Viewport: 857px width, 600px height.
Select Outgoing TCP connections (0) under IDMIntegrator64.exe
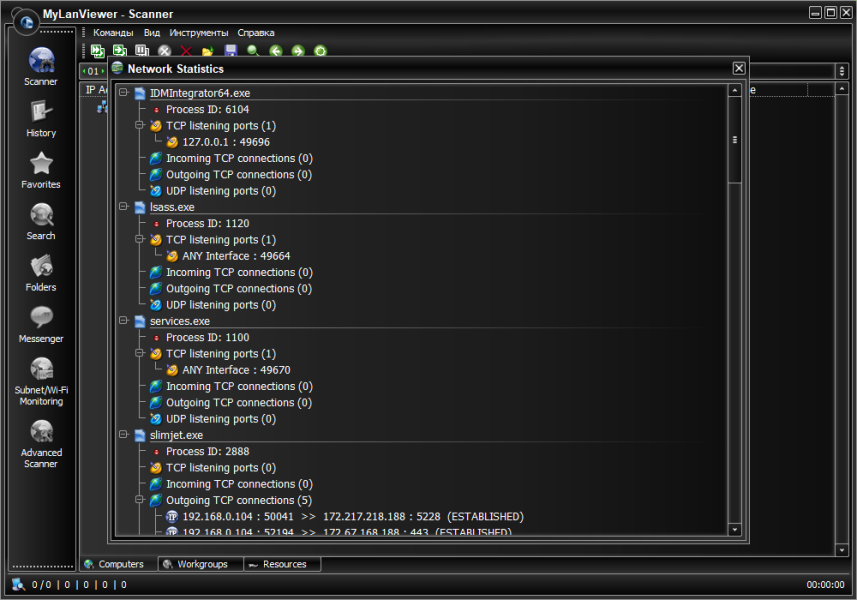click(239, 174)
